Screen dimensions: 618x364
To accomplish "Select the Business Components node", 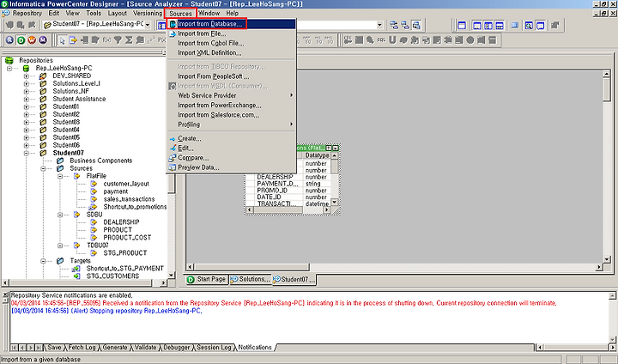I will (101, 161).
